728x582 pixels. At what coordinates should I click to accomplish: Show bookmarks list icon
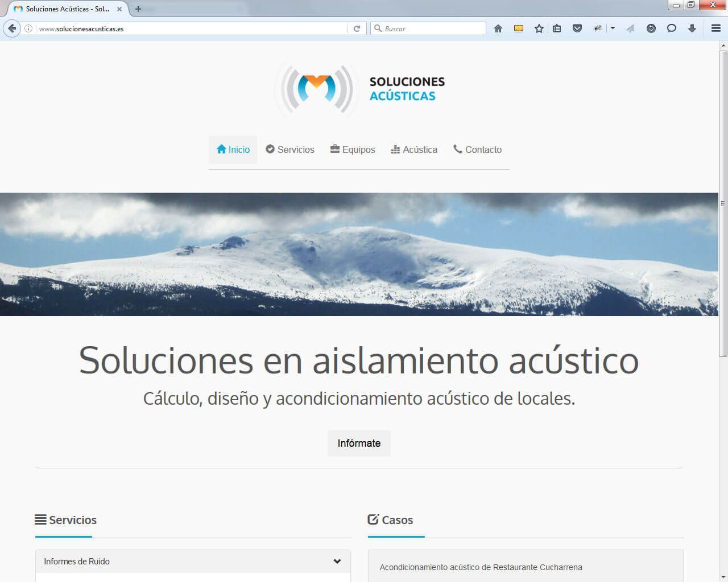point(557,28)
